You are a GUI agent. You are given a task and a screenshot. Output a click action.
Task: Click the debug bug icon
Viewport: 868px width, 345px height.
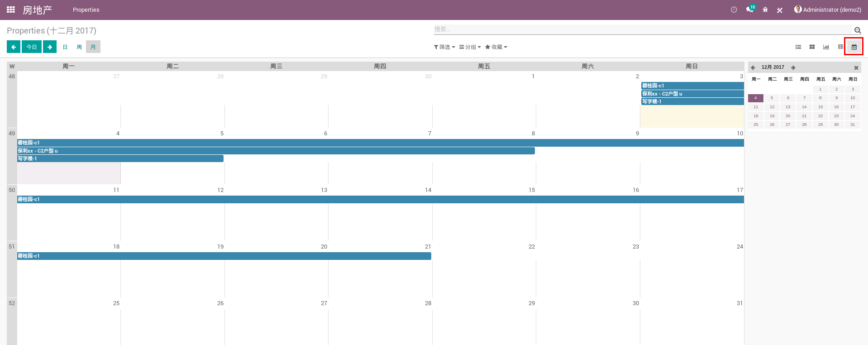tap(765, 10)
